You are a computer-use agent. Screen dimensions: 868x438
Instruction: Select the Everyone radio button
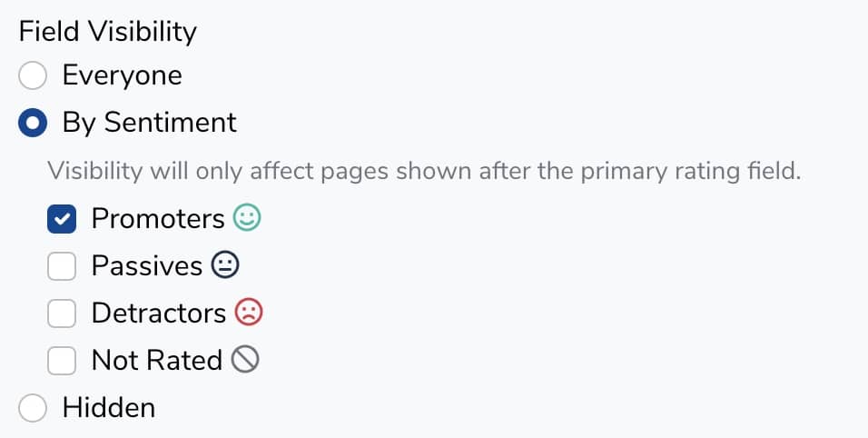[x=33, y=75]
